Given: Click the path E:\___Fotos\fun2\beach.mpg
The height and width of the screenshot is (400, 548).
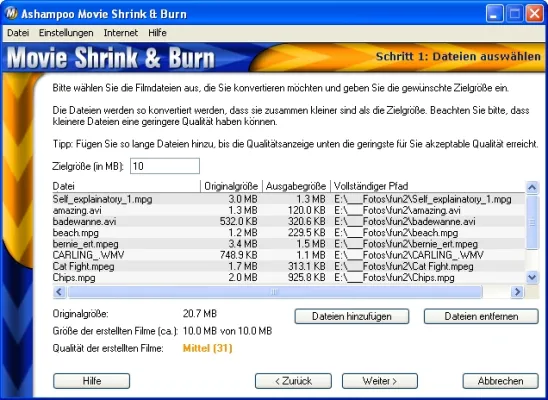Looking at the screenshot, I should point(396,233).
